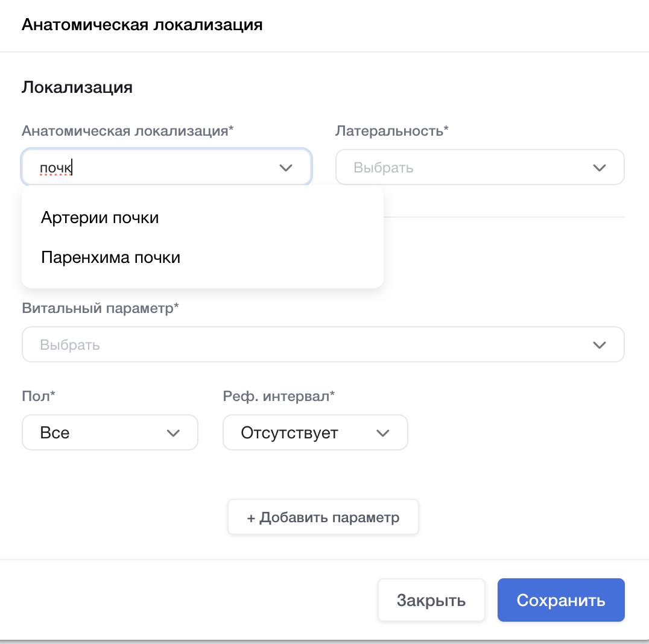Click the chevron arrow in Пол selector
Image resolution: width=649 pixels, height=644 pixels.
coord(173,433)
